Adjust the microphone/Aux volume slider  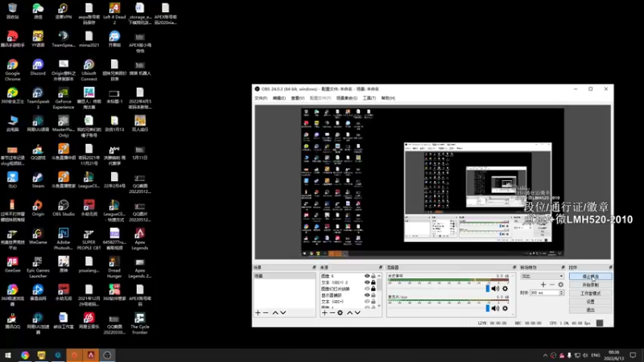coord(488,308)
